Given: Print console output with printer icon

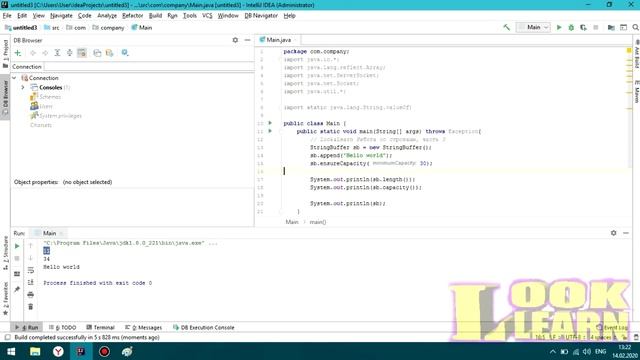Looking at the screenshot, I should click(31, 295).
